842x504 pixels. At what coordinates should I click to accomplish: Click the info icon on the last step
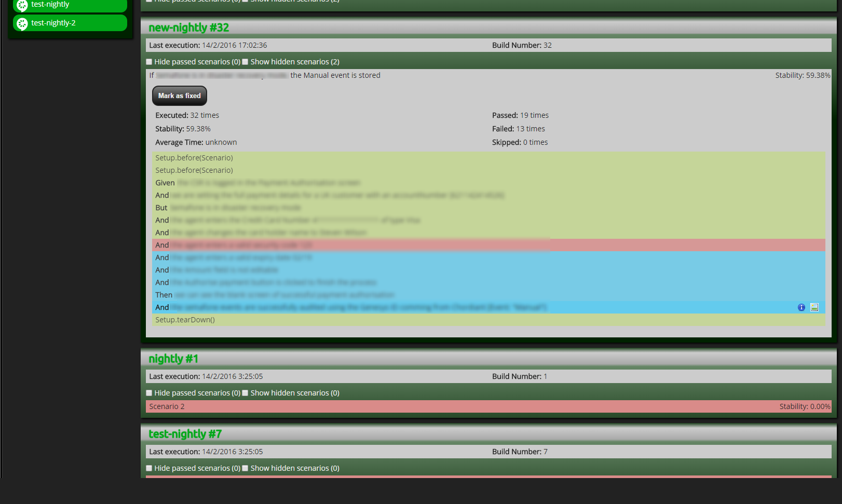click(801, 307)
